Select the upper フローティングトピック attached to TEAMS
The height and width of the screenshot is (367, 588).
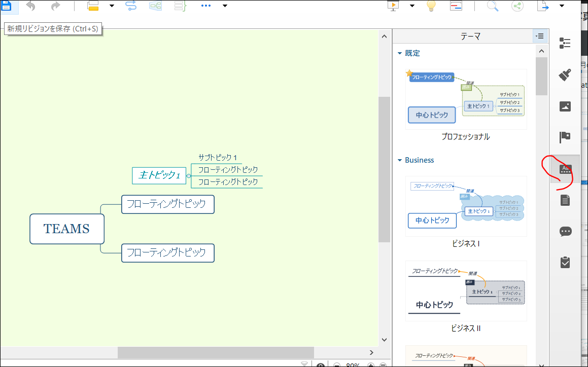tap(167, 204)
